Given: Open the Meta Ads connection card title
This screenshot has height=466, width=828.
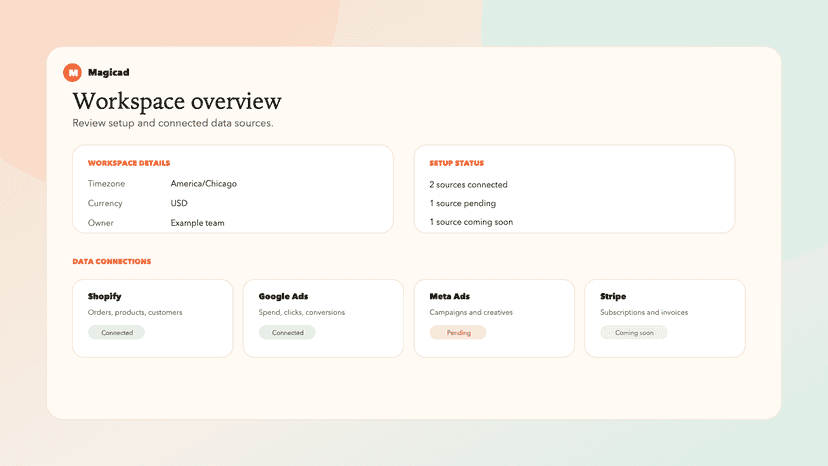Looking at the screenshot, I should [449, 296].
